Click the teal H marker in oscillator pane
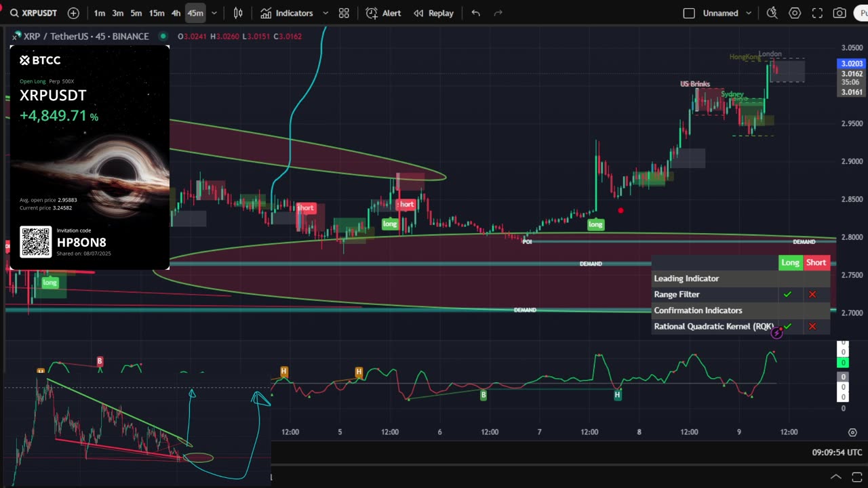Screen dimensions: 868x488 [x=618, y=394]
